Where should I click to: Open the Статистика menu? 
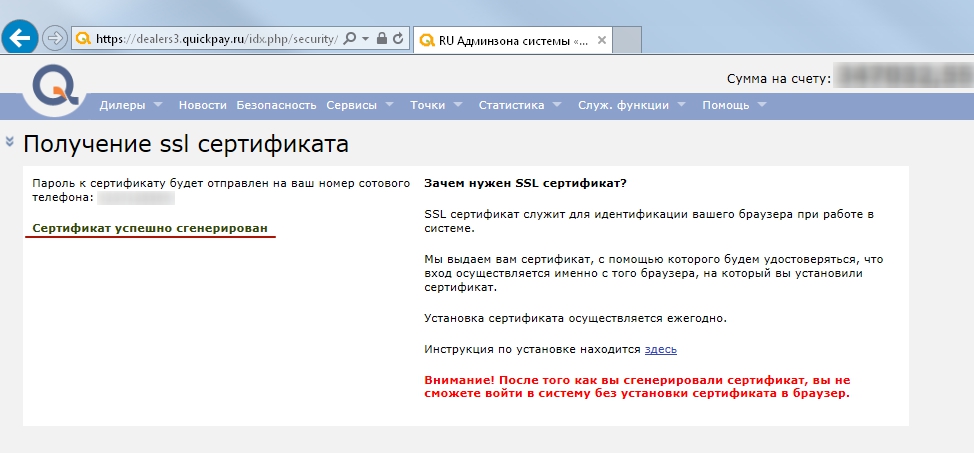pyautogui.click(x=519, y=105)
